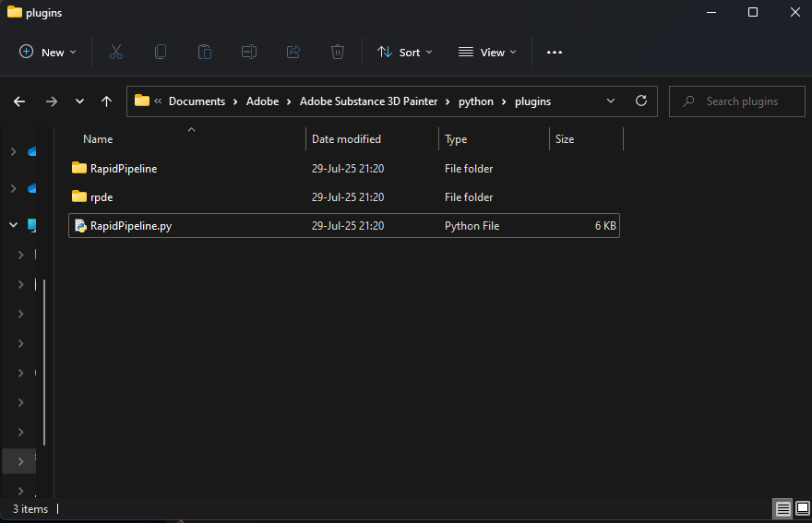This screenshot has height=523, width=812.
Task: Minimize the plugins window
Action: pyautogui.click(x=711, y=12)
